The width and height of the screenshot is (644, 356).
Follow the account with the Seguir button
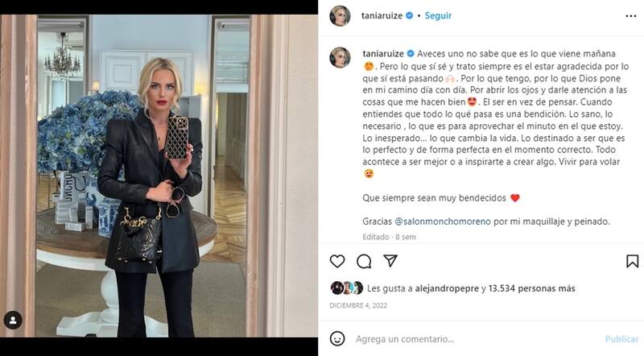click(x=438, y=15)
